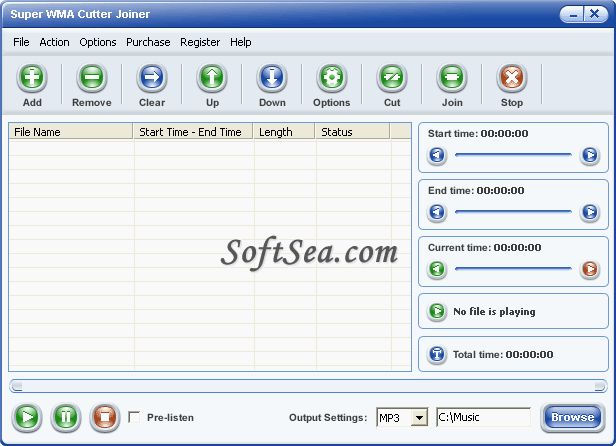
Task: Open the File menu
Action: (21, 42)
